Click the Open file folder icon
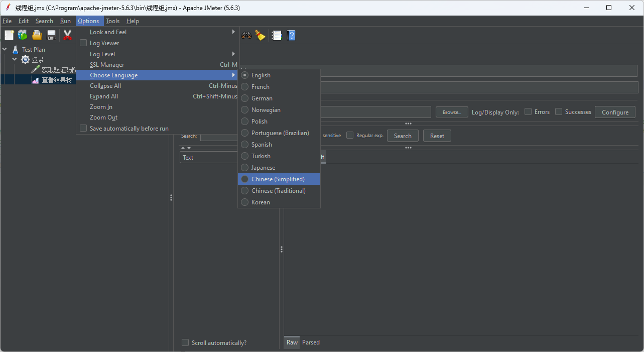 [37, 35]
